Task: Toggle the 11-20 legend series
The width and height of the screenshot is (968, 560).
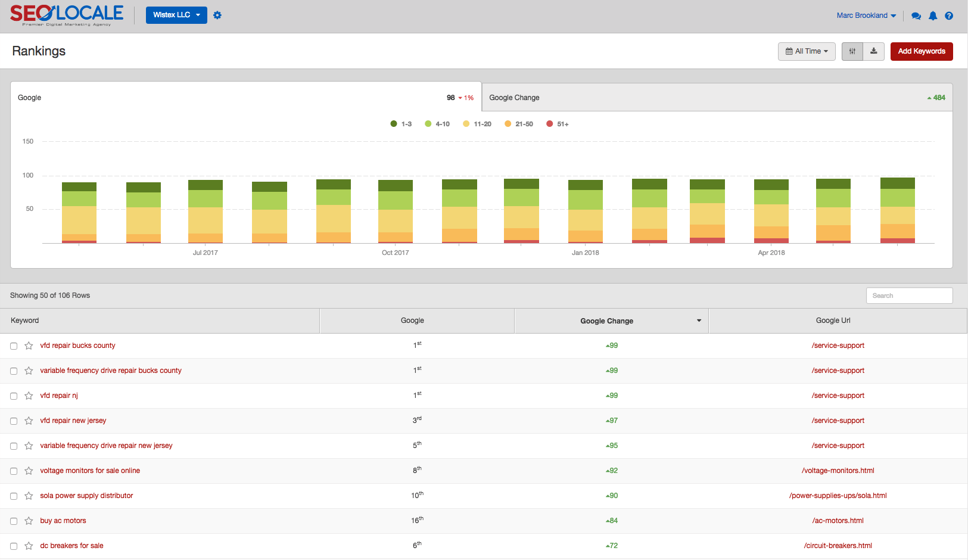Action: point(477,124)
